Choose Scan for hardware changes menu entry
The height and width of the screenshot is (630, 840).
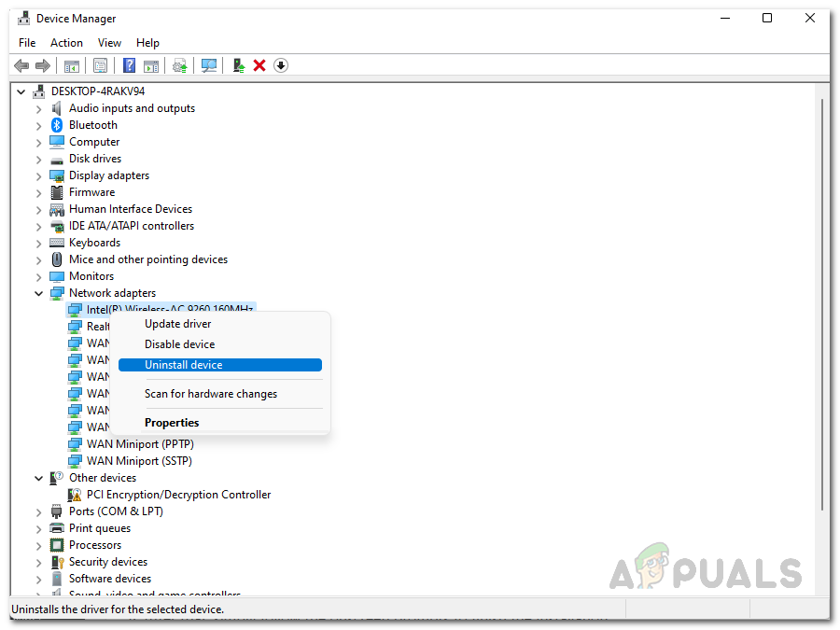[220, 394]
